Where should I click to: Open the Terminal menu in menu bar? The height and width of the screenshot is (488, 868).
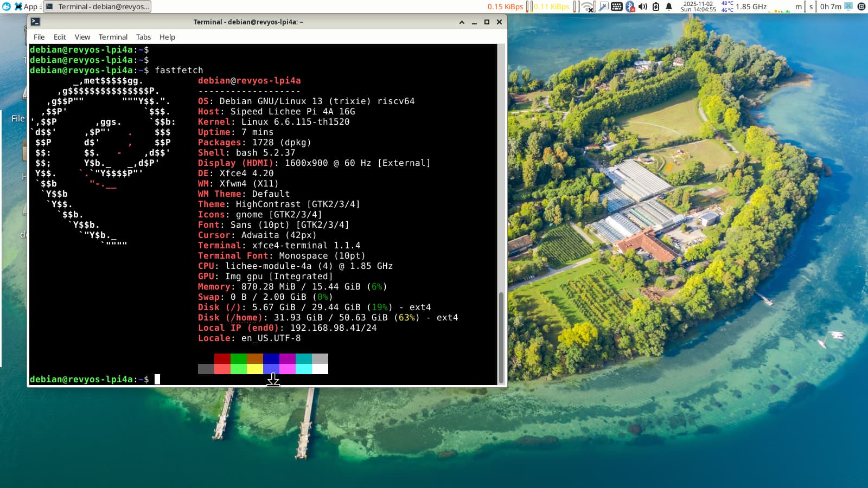click(x=113, y=37)
